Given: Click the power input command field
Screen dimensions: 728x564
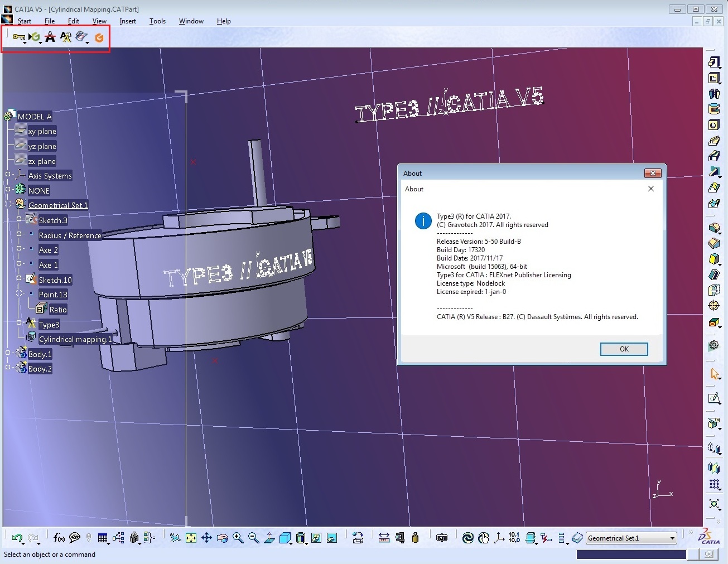Looking at the screenshot, I should [631, 554].
